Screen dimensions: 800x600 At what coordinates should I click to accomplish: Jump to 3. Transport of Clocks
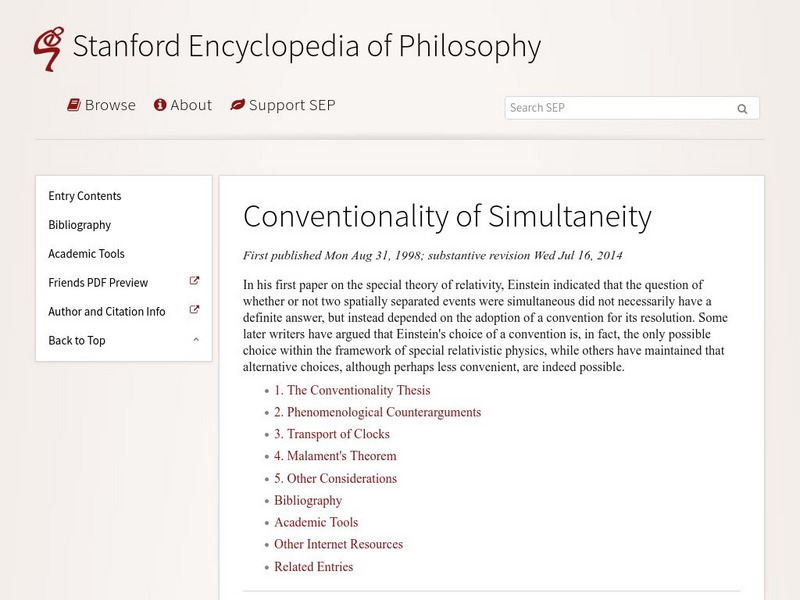pyautogui.click(x=332, y=434)
